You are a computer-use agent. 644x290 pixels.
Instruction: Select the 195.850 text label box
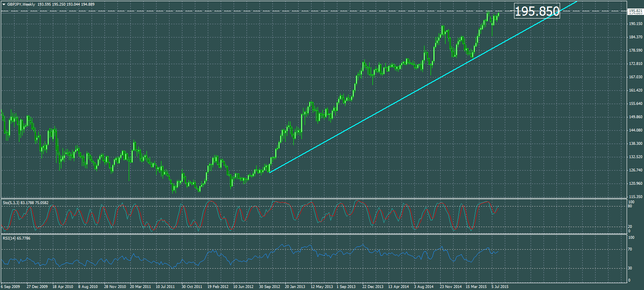[x=537, y=11]
